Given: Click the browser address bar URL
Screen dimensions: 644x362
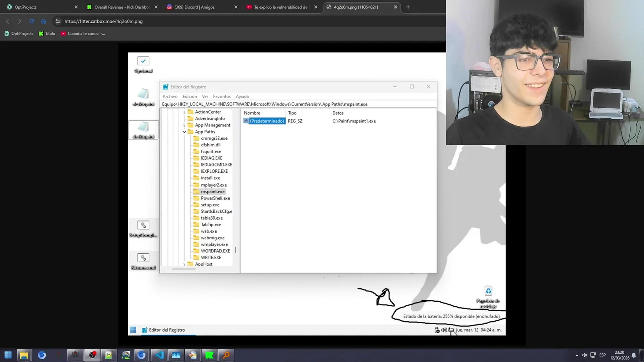Looking at the screenshot, I should [x=104, y=21].
